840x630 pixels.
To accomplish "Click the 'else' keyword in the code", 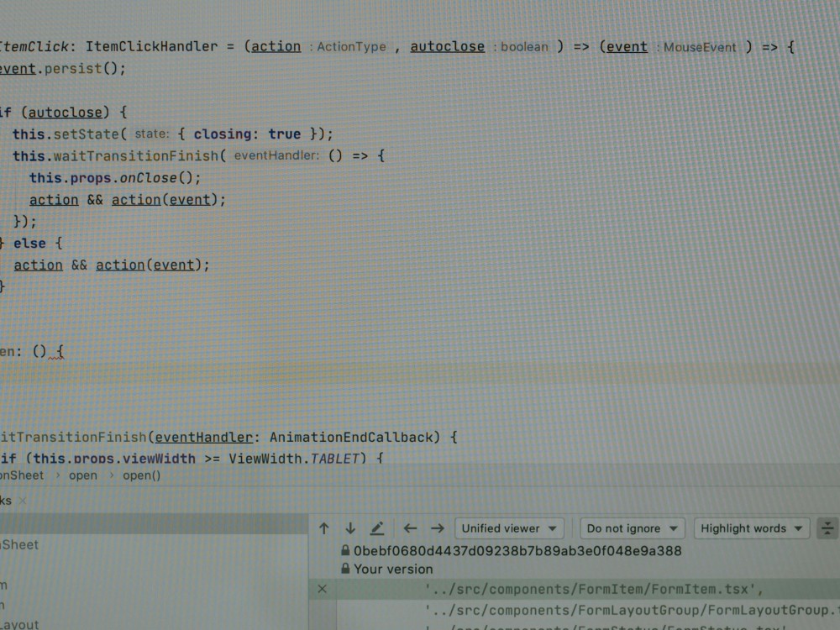I will click(x=29, y=244).
